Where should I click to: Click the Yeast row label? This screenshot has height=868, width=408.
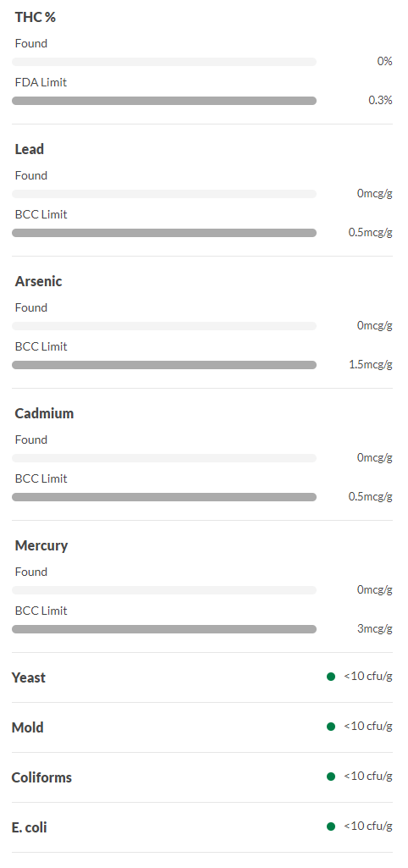(x=29, y=677)
